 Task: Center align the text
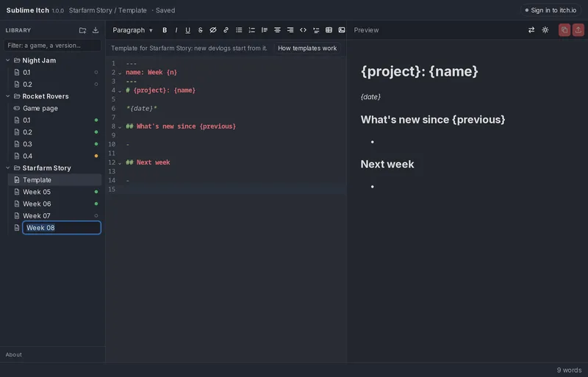coord(277,30)
